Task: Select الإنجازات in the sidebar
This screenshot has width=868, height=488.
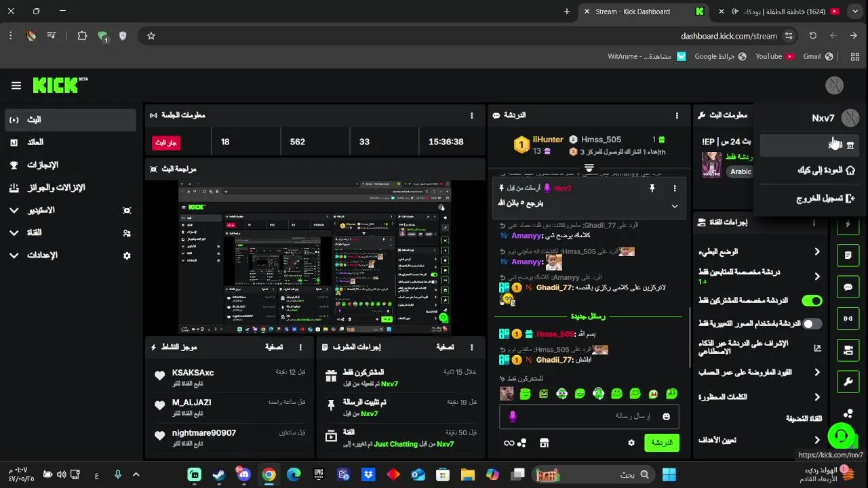Action: (70, 165)
